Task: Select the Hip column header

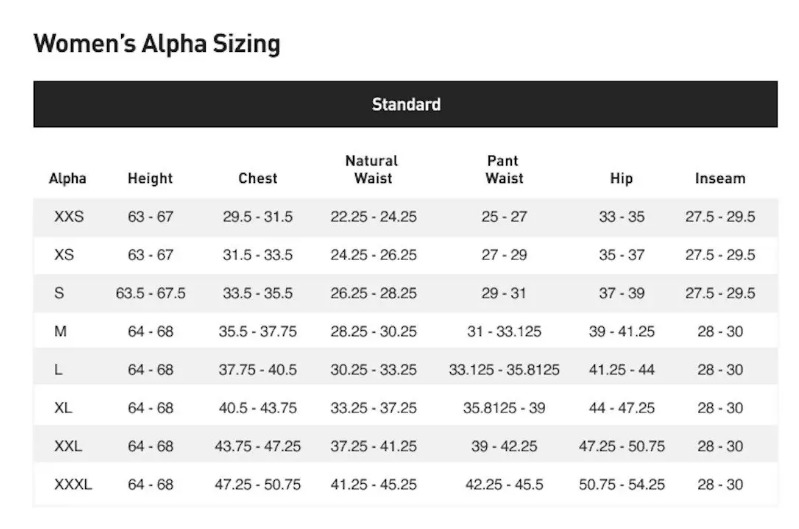Action: click(621, 178)
